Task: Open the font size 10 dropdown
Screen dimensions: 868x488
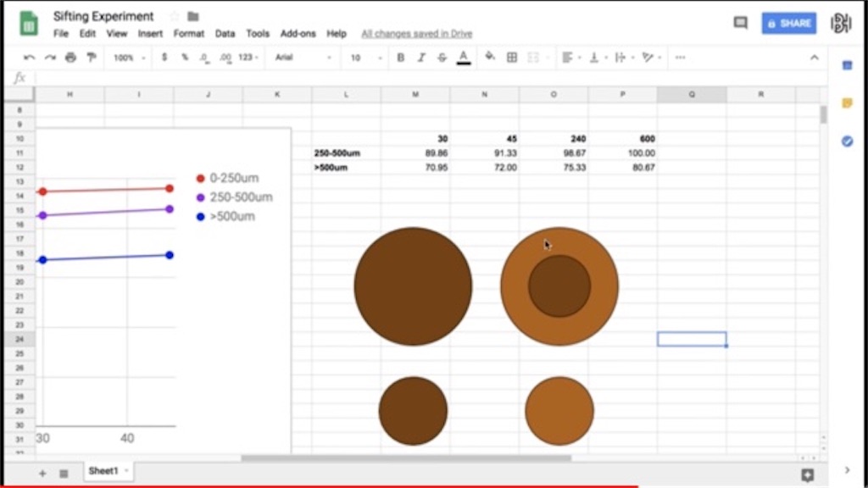Action: (x=366, y=58)
